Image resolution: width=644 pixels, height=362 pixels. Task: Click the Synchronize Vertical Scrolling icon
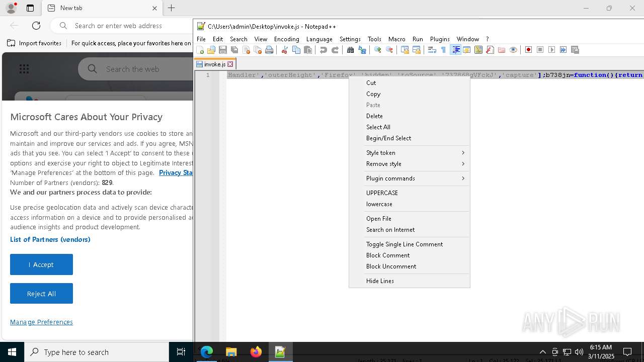click(x=405, y=50)
